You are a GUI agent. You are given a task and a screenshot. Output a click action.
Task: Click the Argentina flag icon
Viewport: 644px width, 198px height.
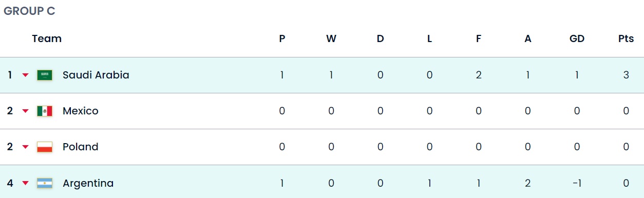tap(45, 183)
